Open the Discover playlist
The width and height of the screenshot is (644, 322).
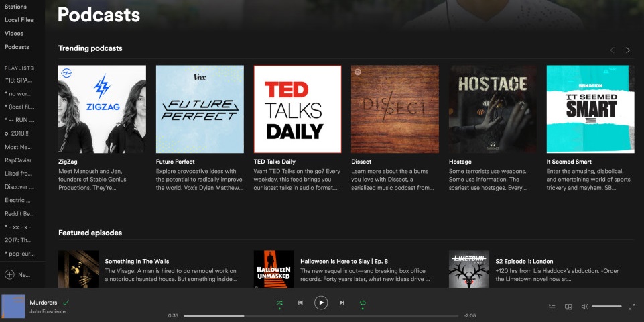19,186
